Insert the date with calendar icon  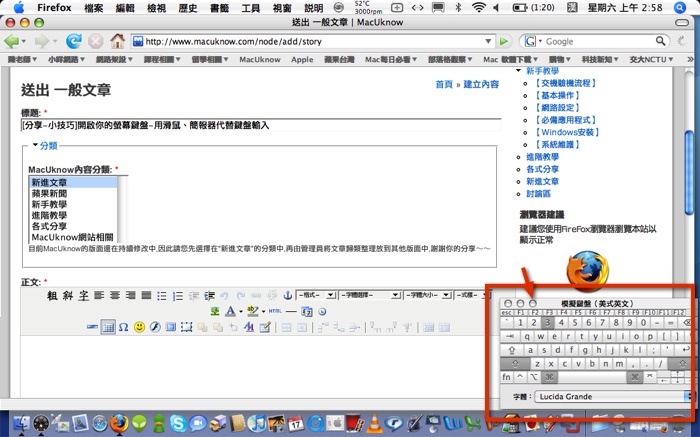(x=307, y=312)
